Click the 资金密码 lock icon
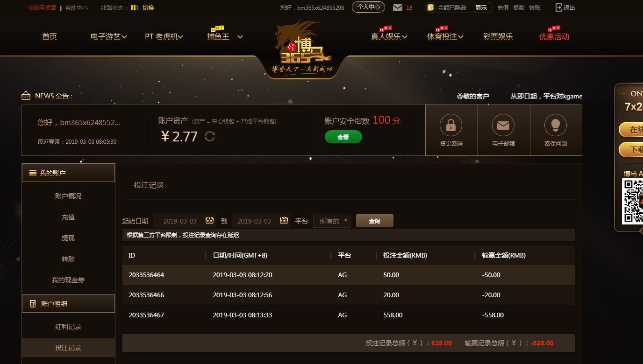 point(451,125)
